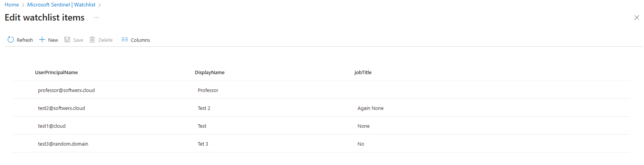644x165 pixels.
Task: Click the New plus icon
Action: 42,40
